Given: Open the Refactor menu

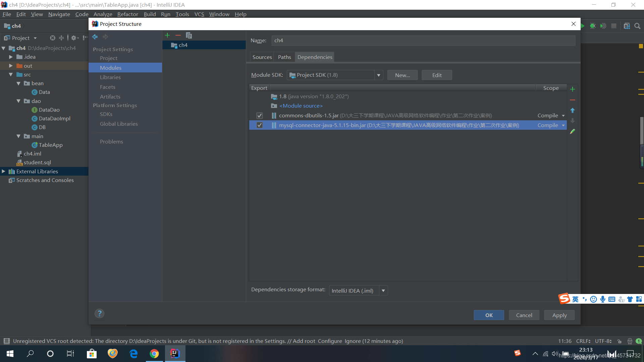Looking at the screenshot, I should click(x=127, y=14).
